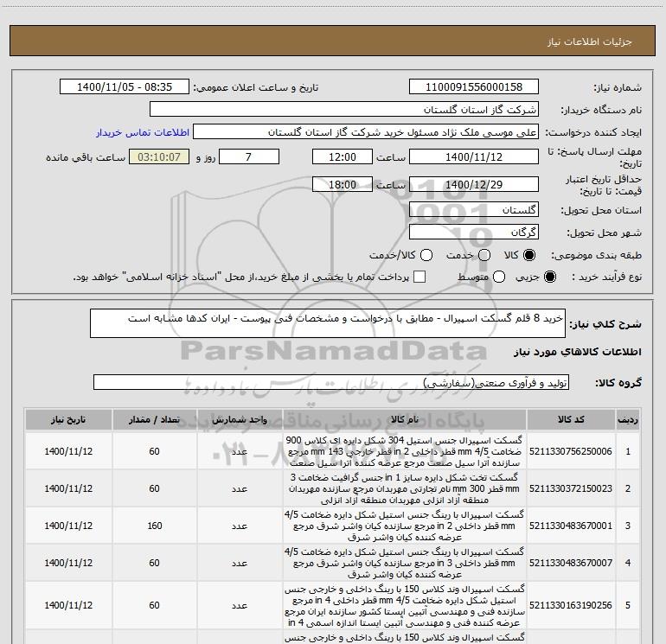This screenshot has height=644, width=666.
Task: Click the تعداد / مقدار column header
Action: coord(154,420)
